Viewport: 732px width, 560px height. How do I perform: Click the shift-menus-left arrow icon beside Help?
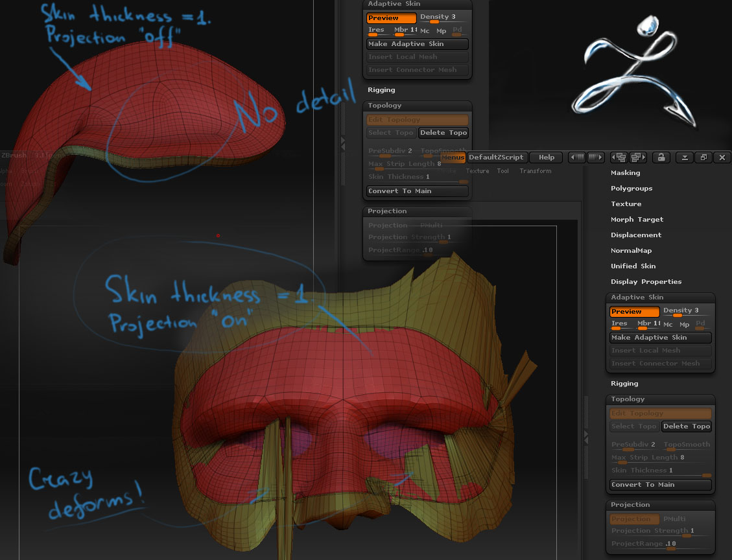pyautogui.click(x=577, y=157)
